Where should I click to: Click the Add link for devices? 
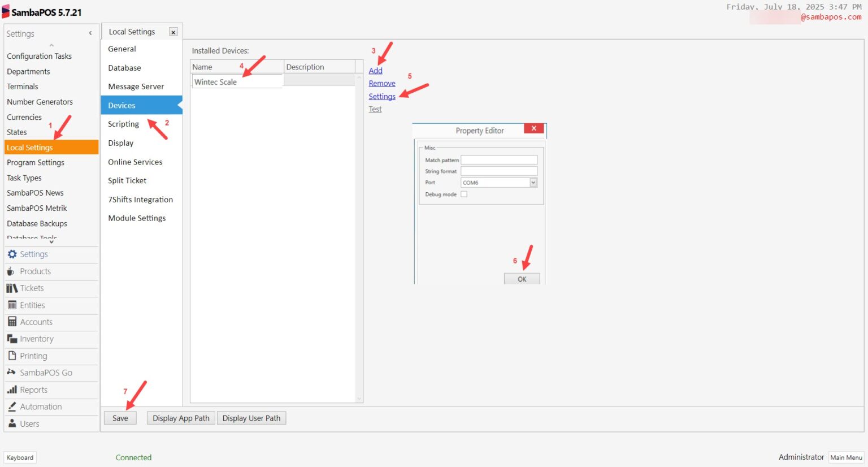(x=375, y=70)
